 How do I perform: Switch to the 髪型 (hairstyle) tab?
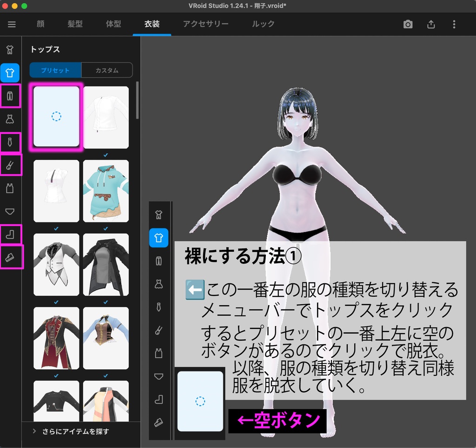(x=75, y=24)
